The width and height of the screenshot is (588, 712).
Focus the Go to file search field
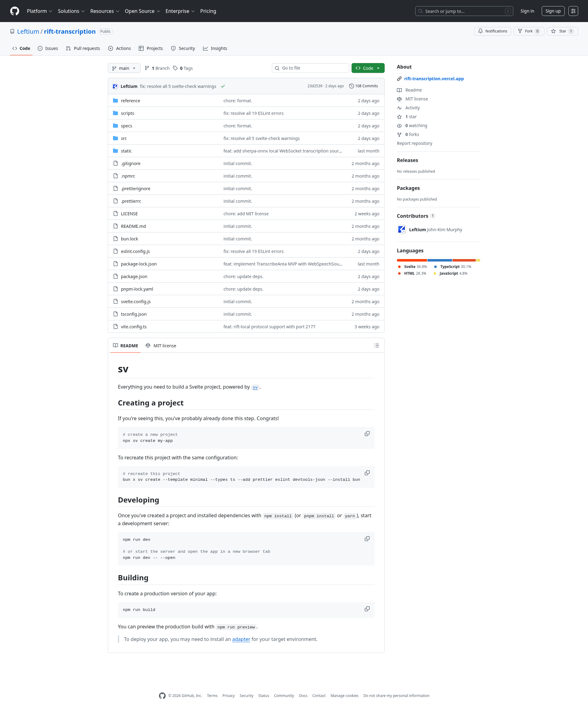[310, 68]
